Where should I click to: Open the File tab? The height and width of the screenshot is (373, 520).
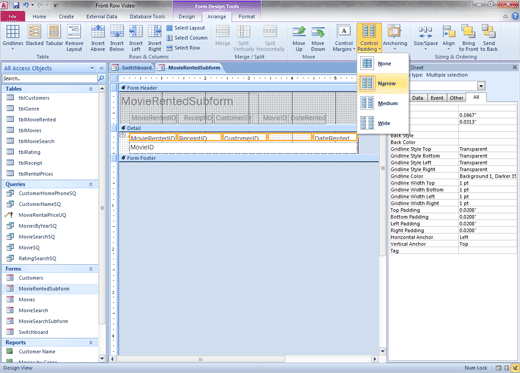[x=13, y=16]
